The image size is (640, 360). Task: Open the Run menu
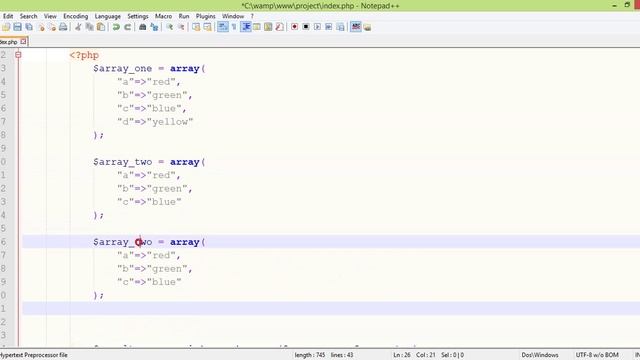point(184,16)
